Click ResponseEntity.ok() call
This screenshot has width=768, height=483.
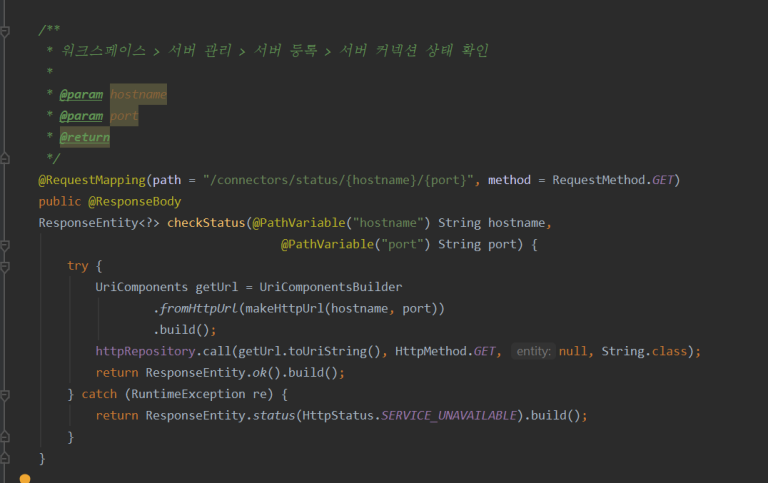point(213,373)
